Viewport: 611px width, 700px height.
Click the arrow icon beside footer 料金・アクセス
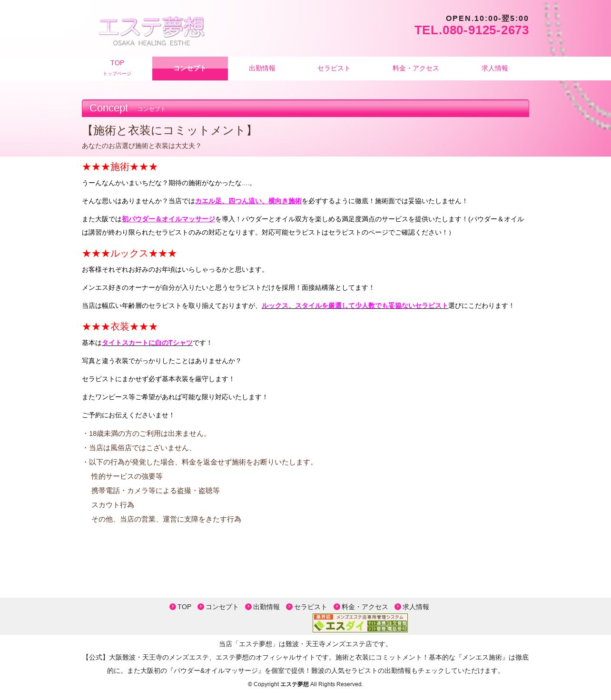click(337, 607)
